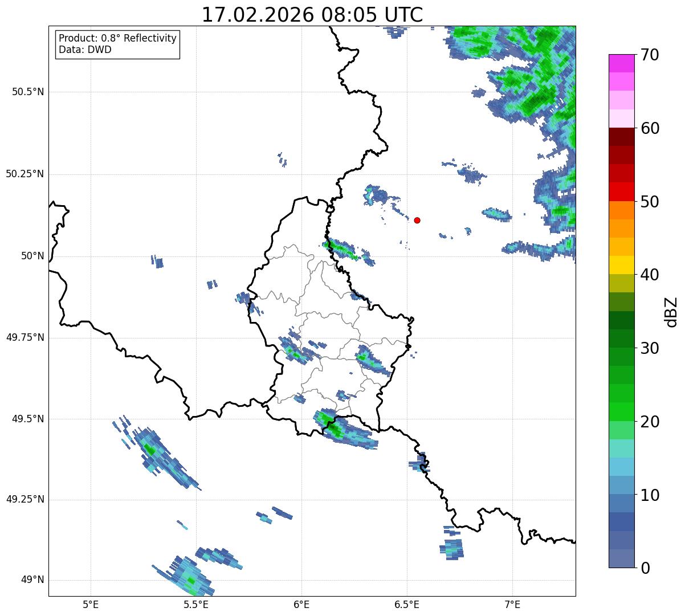Screen dimensions: 685x616
Task: Click the '5.5°E' longitude label
Action: 196,604
